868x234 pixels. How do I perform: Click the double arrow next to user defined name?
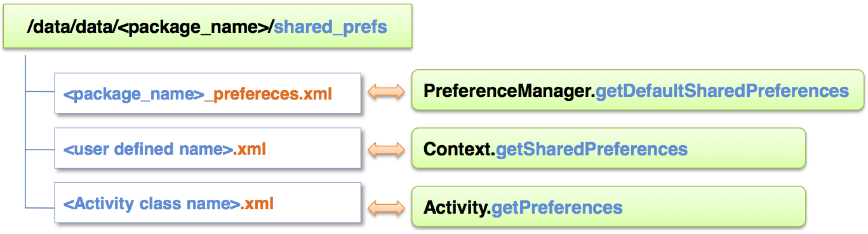pos(386,149)
